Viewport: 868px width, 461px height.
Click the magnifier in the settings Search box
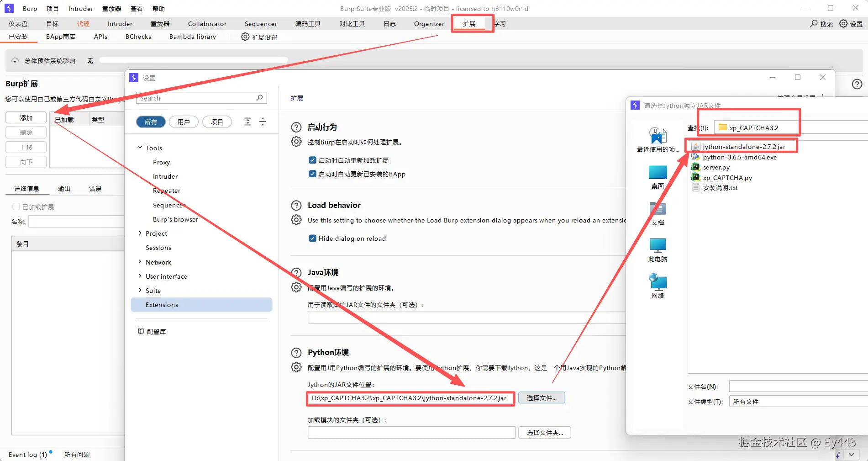click(x=259, y=98)
